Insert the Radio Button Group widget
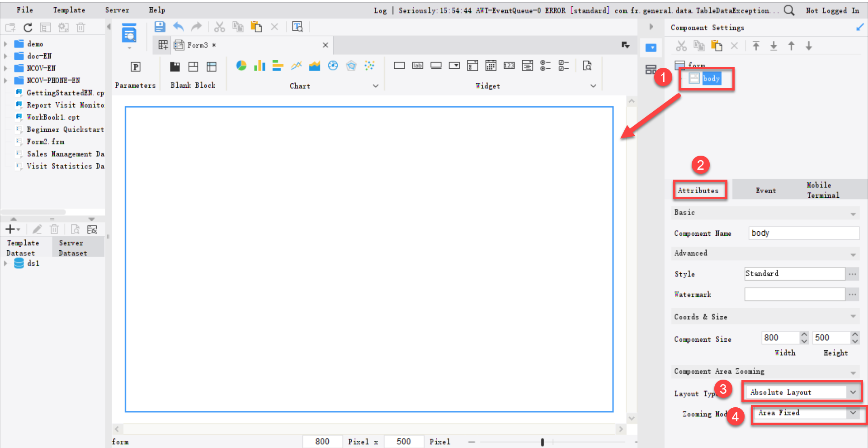Image resolution: width=868 pixels, height=448 pixels. (x=546, y=66)
